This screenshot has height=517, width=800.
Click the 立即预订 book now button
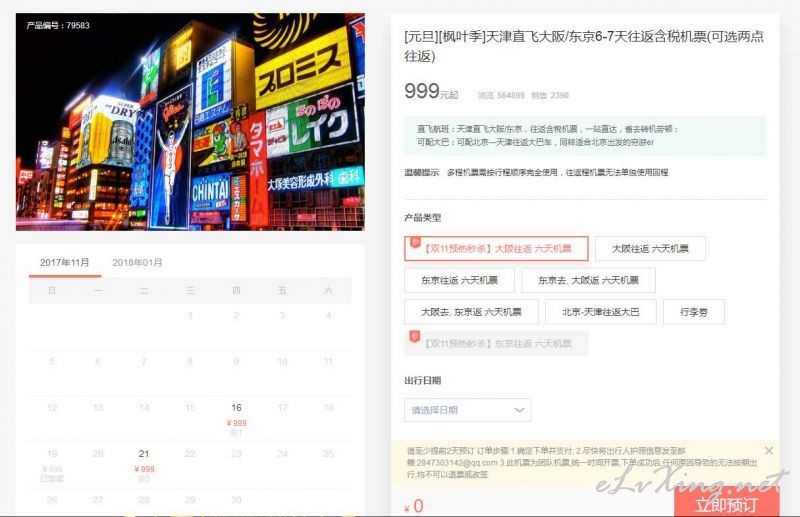(727, 504)
